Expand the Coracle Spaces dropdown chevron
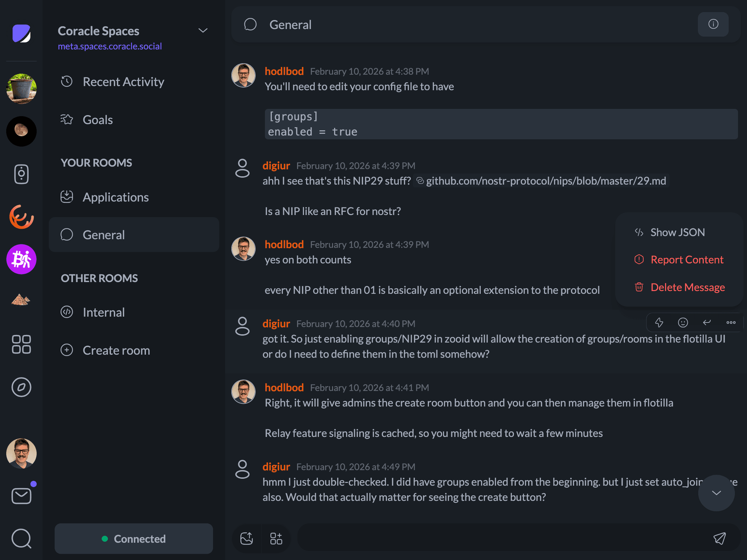 tap(203, 30)
